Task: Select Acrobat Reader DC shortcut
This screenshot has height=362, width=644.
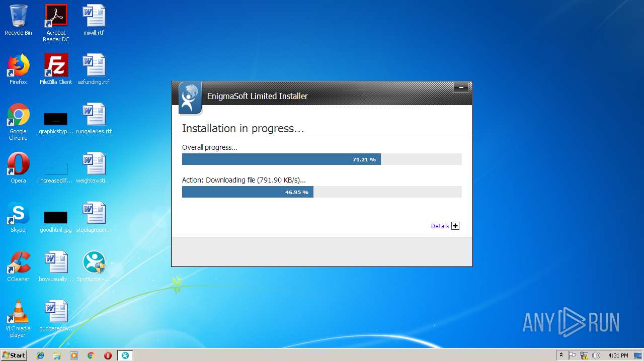Action: [56, 23]
